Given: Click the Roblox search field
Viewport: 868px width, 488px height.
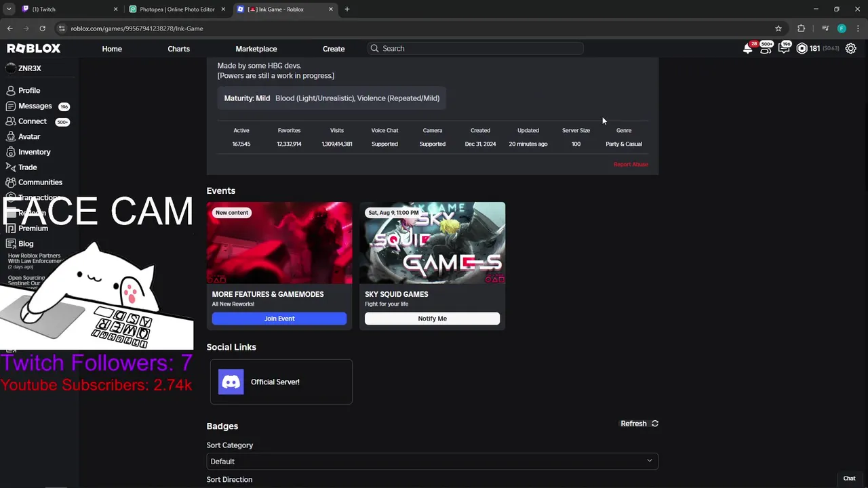Looking at the screenshot, I should (475, 49).
